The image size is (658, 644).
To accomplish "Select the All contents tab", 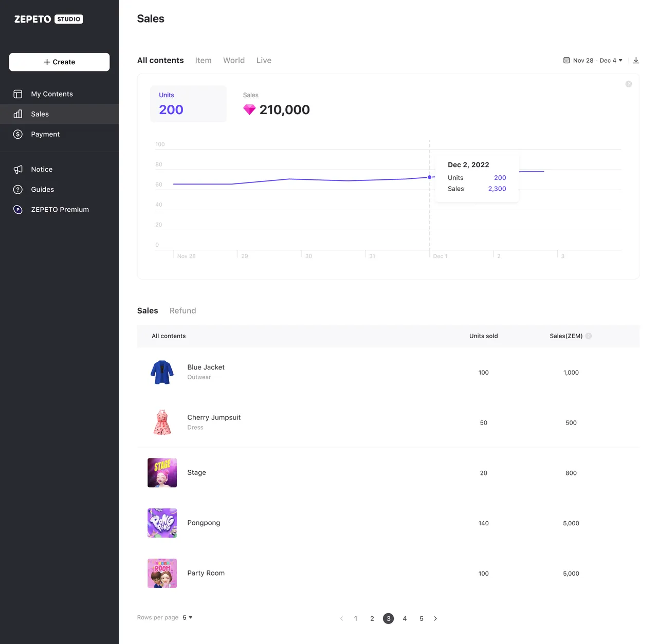I will tap(160, 60).
